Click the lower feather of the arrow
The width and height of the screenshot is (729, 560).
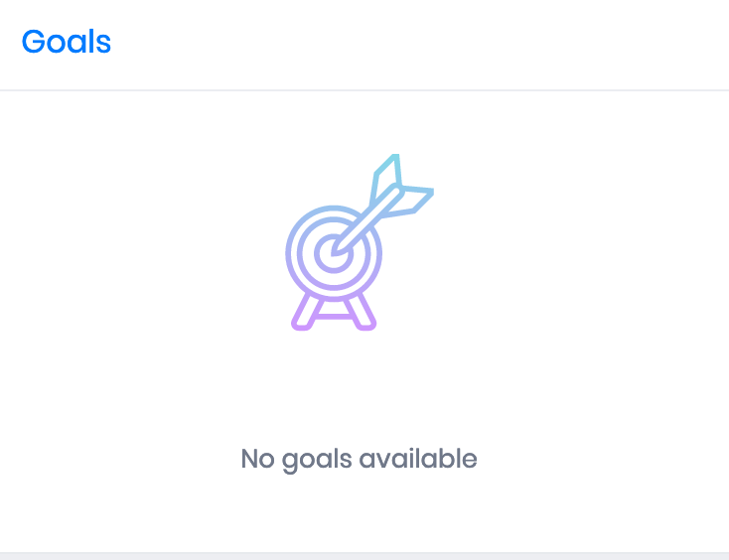click(x=410, y=201)
